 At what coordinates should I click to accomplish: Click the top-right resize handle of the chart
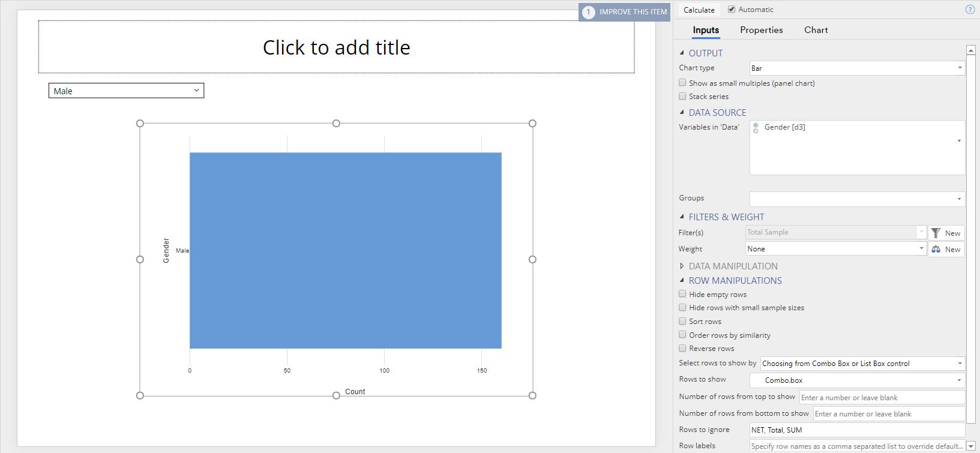click(532, 124)
